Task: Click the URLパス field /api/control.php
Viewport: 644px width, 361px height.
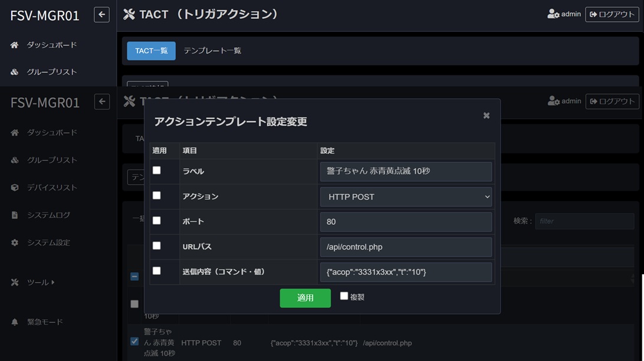Action: (406, 247)
